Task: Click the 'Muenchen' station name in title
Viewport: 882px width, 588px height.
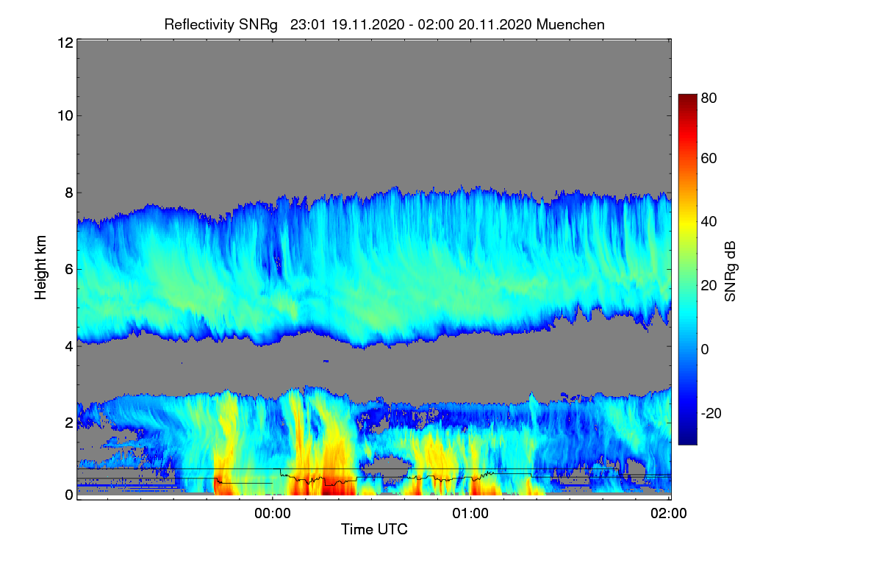Action: coord(570,24)
